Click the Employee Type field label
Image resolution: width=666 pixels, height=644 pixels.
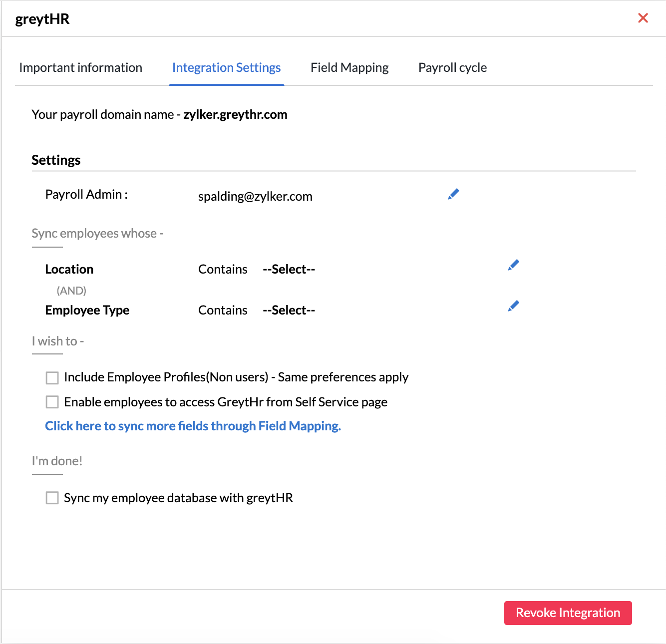click(x=87, y=311)
